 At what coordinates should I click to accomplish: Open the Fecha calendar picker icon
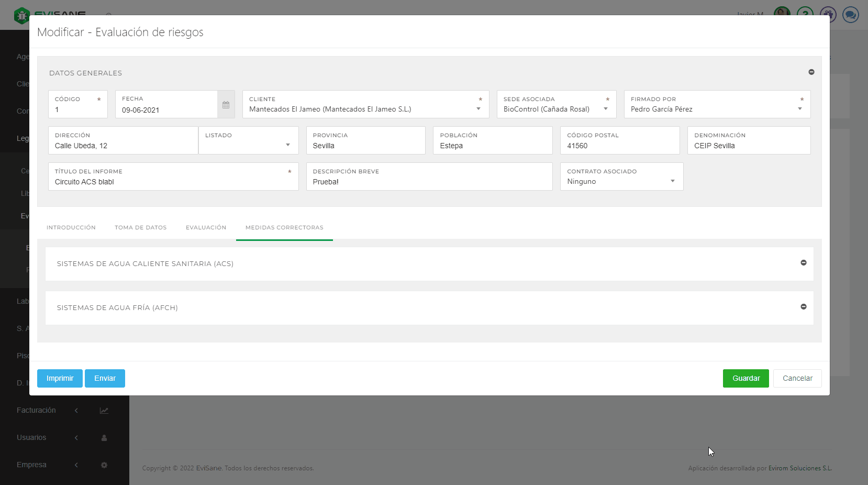click(226, 105)
